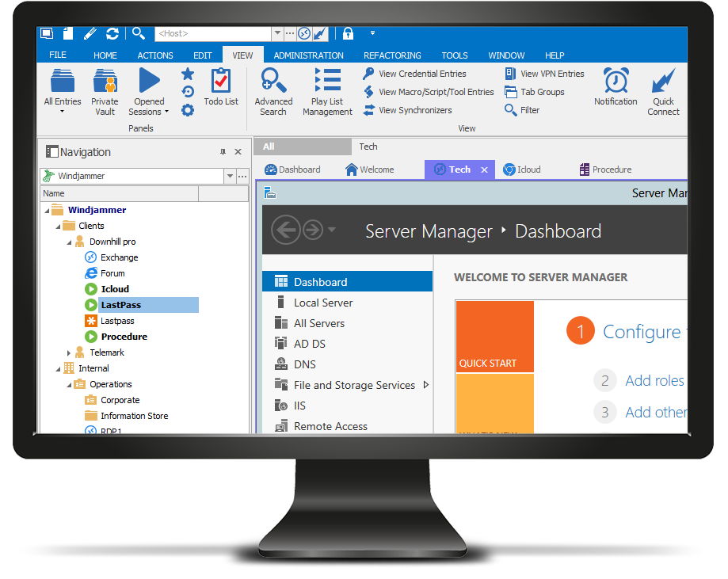
Task: Switch to the REFACTORING ribbon tab
Action: pos(392,55)
